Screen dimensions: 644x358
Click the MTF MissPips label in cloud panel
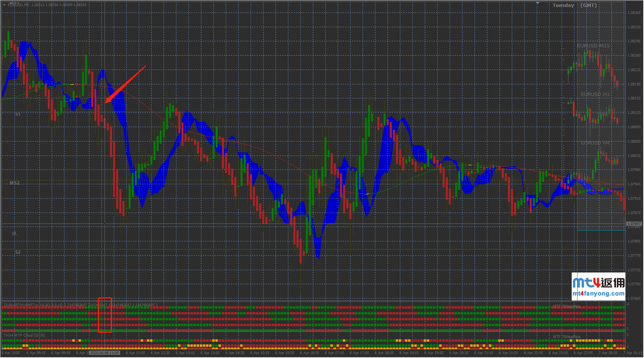tap(567, 337)
